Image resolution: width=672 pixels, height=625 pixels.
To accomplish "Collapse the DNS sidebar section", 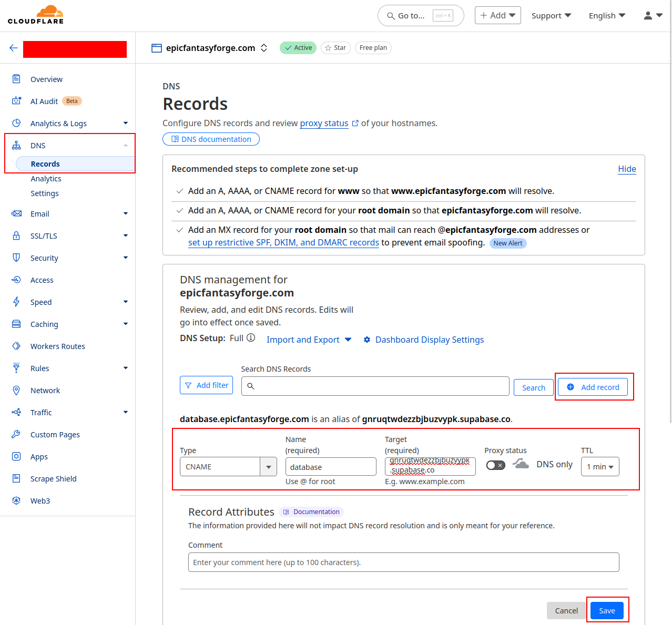I will coord(126,145).
